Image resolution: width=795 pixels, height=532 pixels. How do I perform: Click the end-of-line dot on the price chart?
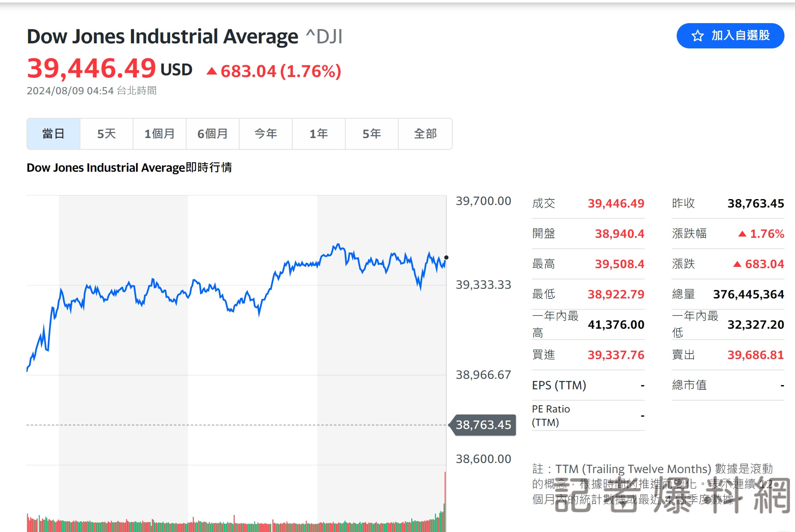(x=446, y=257)
